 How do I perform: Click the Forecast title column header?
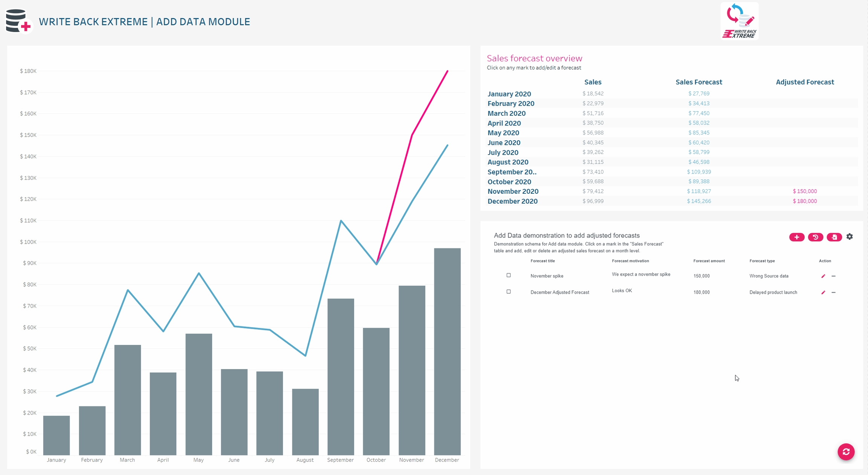tap(542, 261)
